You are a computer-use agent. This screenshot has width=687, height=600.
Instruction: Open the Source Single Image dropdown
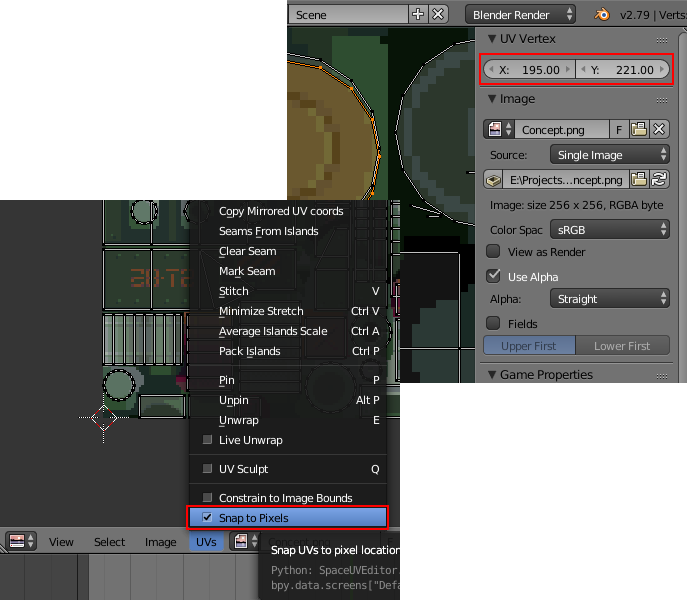(609, 155)
